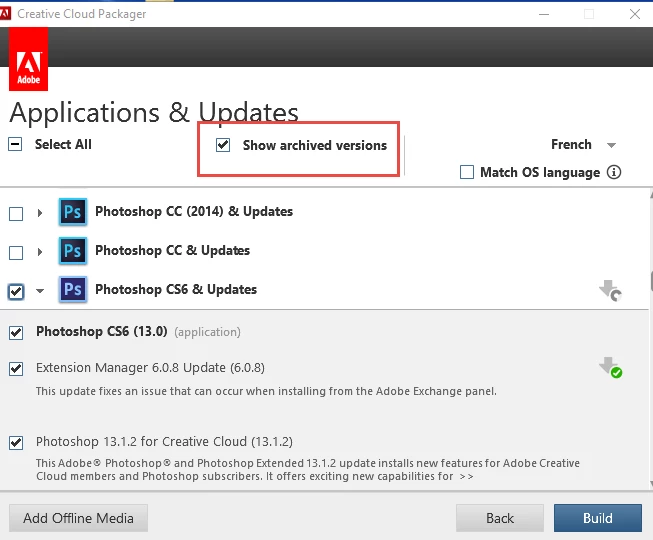Click the Photoshop CS6 (13.0) item text
Screen dimensions: 653x540
pyautogui.click(x=102, y=331)
